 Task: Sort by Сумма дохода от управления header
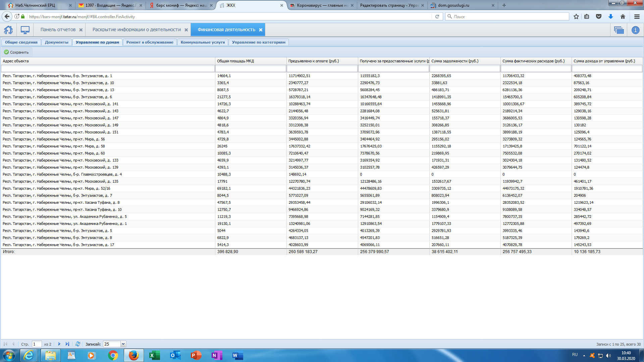point(607,61)
